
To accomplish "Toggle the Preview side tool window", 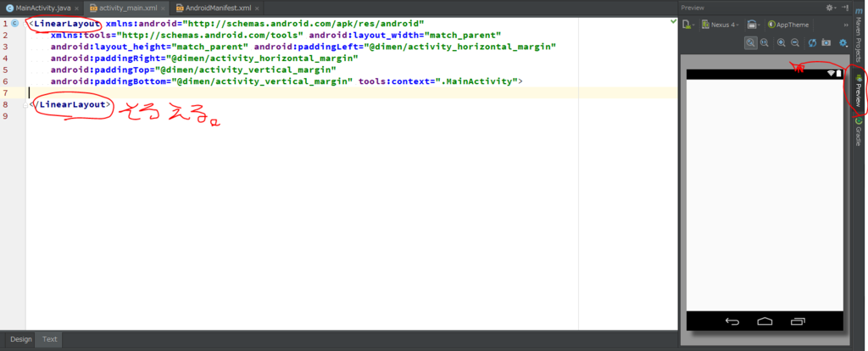I will [858, 92].
